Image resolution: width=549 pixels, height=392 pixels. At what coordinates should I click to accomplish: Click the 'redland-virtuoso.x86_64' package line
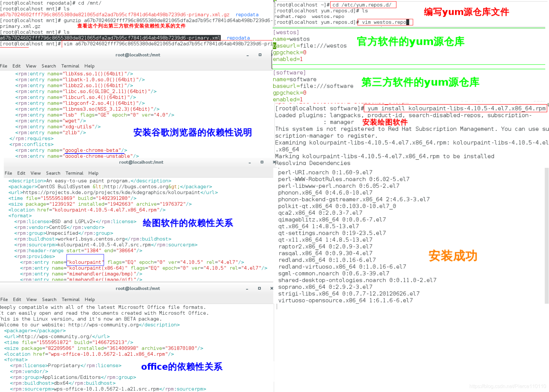[x=342, y=267]
